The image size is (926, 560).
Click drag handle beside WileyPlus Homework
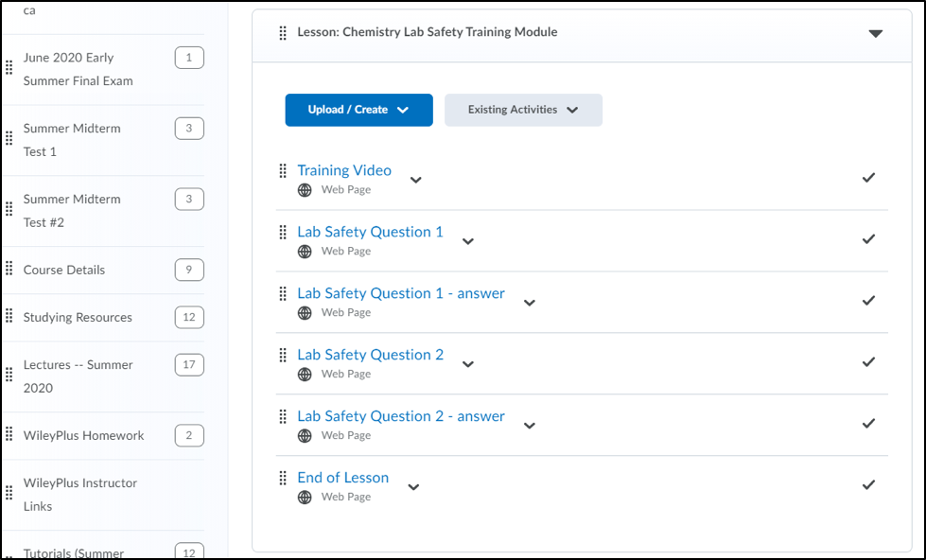[x=9, y=435]
